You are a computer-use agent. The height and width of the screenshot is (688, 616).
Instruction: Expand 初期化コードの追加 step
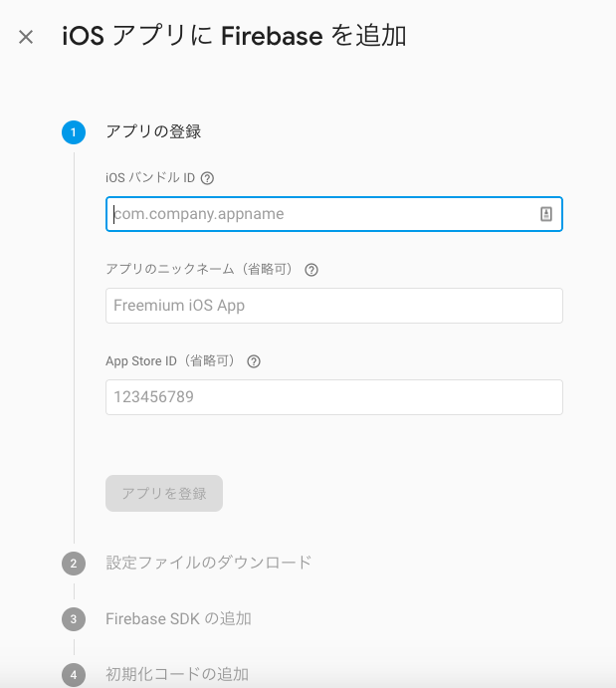click(x=177, y=674)
